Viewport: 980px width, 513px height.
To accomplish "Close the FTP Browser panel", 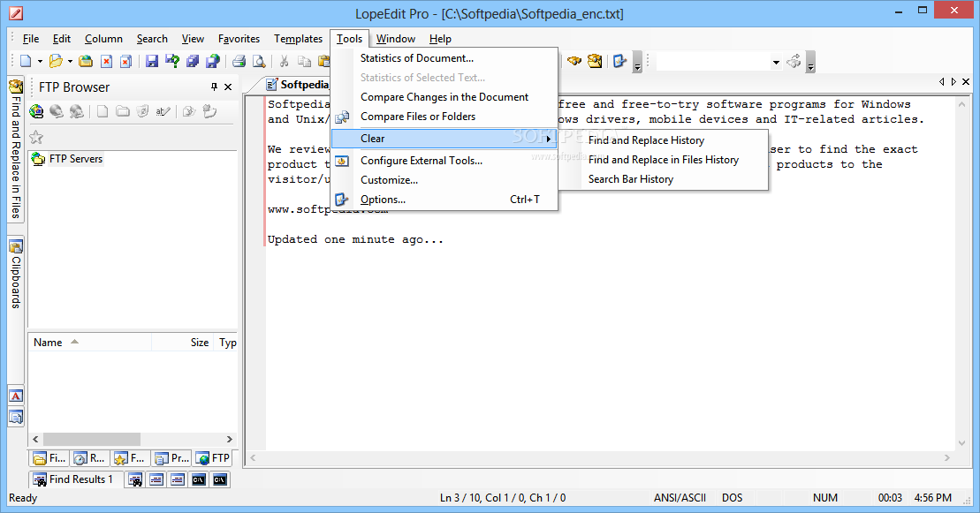I will point(228,87).
